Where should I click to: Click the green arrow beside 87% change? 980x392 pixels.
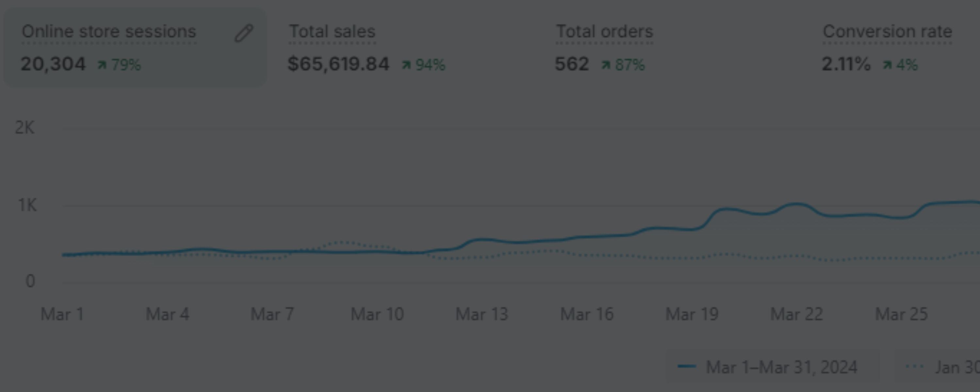pyautogui.click(x=606, y=65)
